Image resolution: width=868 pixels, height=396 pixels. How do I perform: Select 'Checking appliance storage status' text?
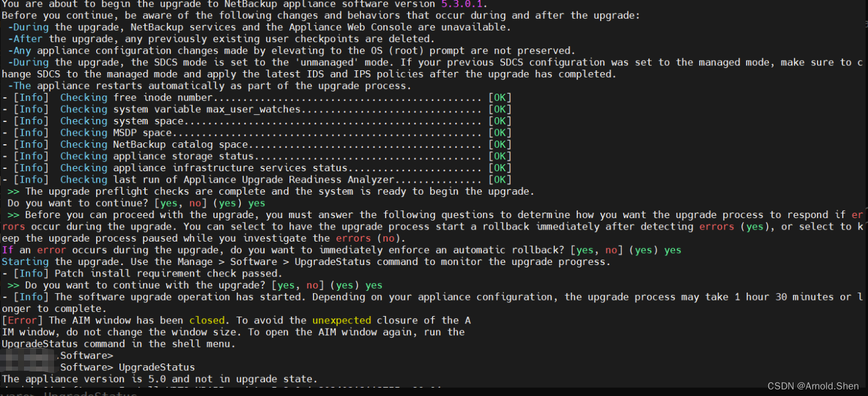pyautogui.click(x=157, y=156)
